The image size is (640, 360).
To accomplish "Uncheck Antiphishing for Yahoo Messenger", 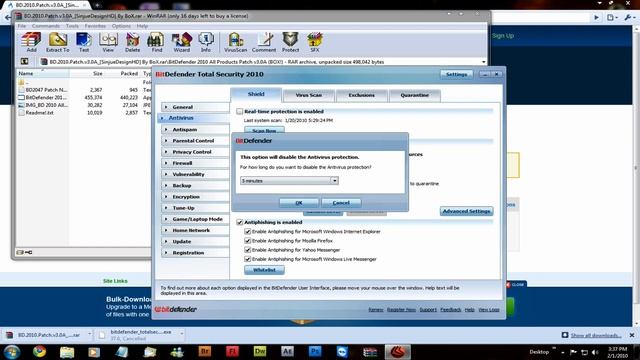I will [x=247, y=250].
